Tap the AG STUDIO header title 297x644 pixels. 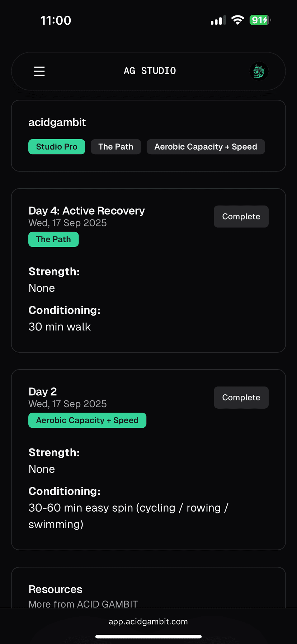tap(150, 71)
